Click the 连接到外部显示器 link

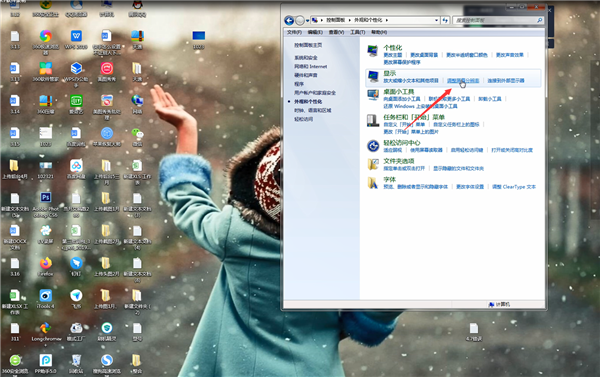click(506, 81)
